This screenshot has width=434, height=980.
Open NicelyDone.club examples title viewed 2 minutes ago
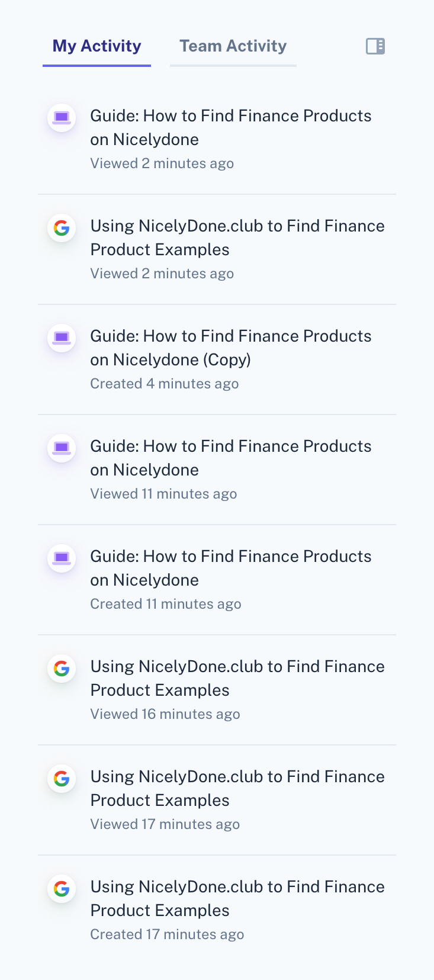pos(237,237)
